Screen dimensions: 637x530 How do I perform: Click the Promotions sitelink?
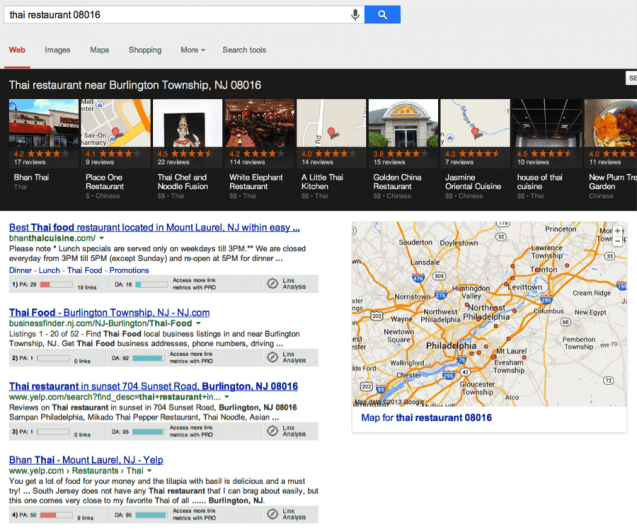click(129, 270)
